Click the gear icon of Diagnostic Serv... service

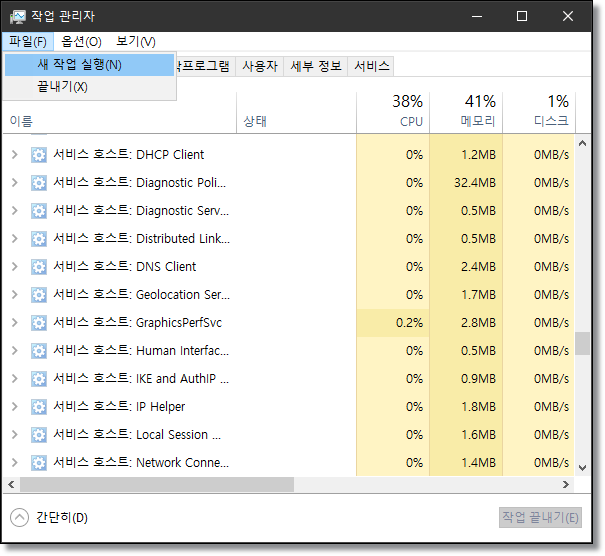pyautogui.click(x=39, y=211)
